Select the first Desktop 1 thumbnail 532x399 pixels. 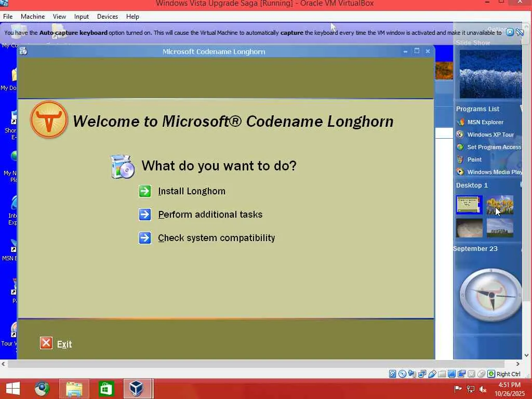click(x=469, y=205)
